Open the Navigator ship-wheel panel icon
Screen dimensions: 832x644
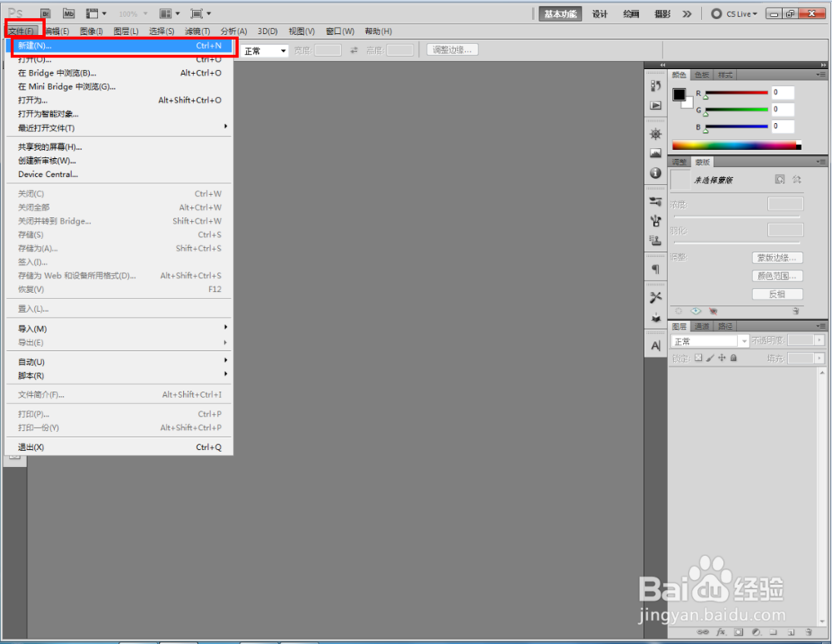pyautogui.click(x=656, y=134)
